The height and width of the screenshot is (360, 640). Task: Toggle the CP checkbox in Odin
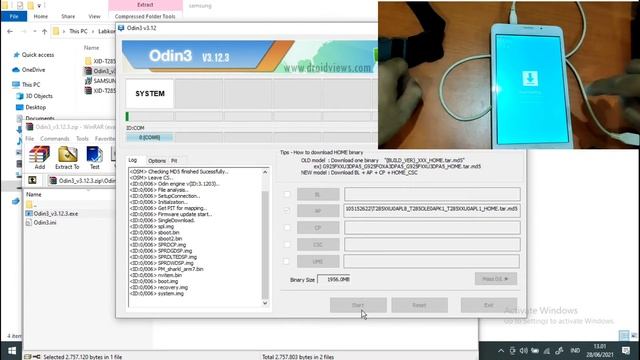[287, 227]
